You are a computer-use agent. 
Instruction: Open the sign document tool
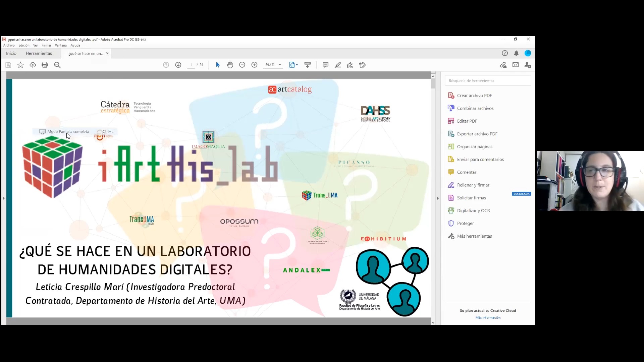click(350, 65)
